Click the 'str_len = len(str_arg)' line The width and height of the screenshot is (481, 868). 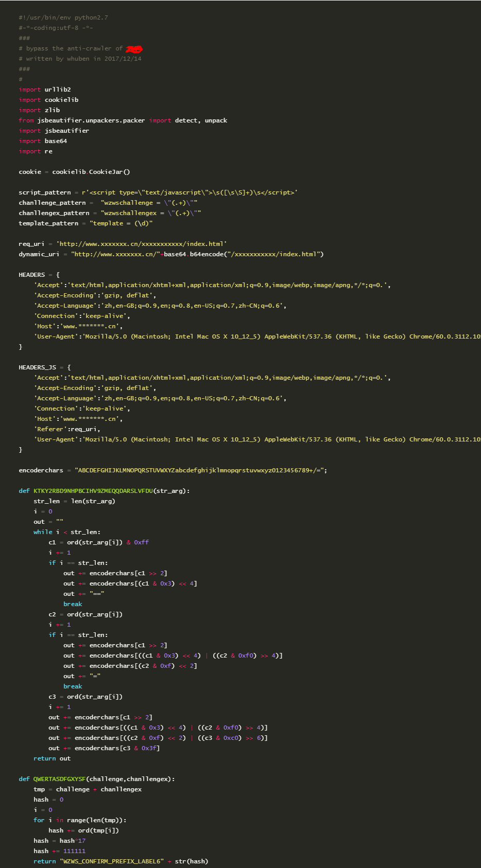click(75, 501)
